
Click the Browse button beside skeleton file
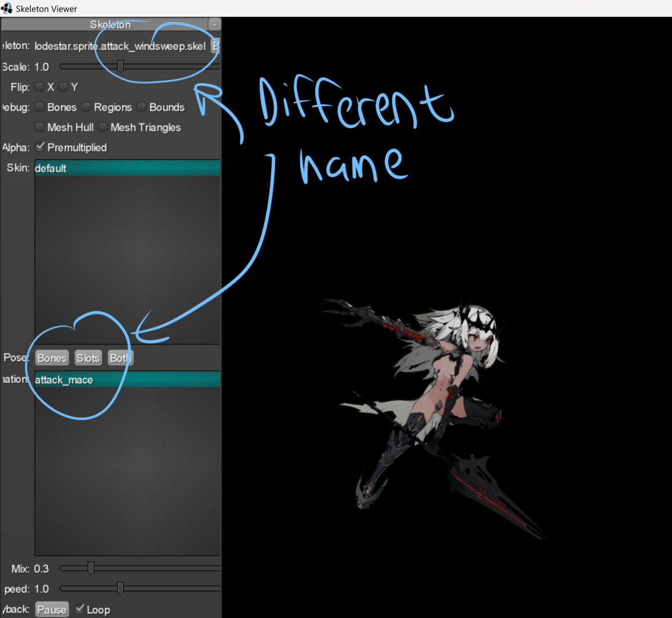click(x=216, y=46)
